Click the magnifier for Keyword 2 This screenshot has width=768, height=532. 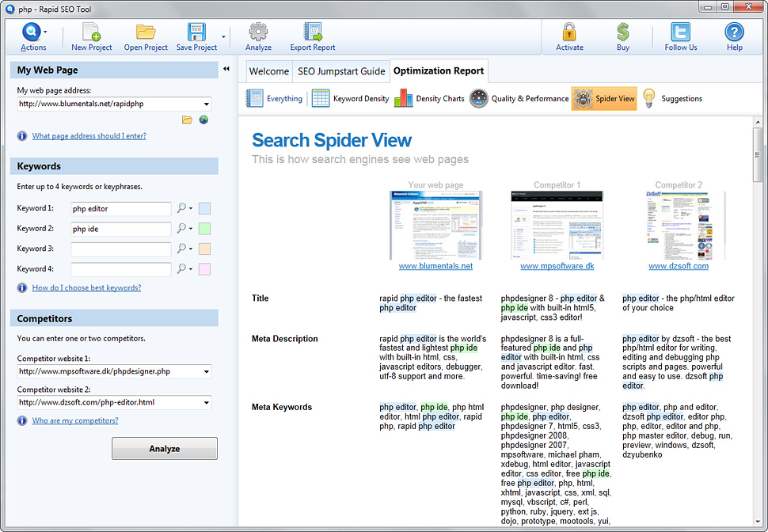click(182, 228)
